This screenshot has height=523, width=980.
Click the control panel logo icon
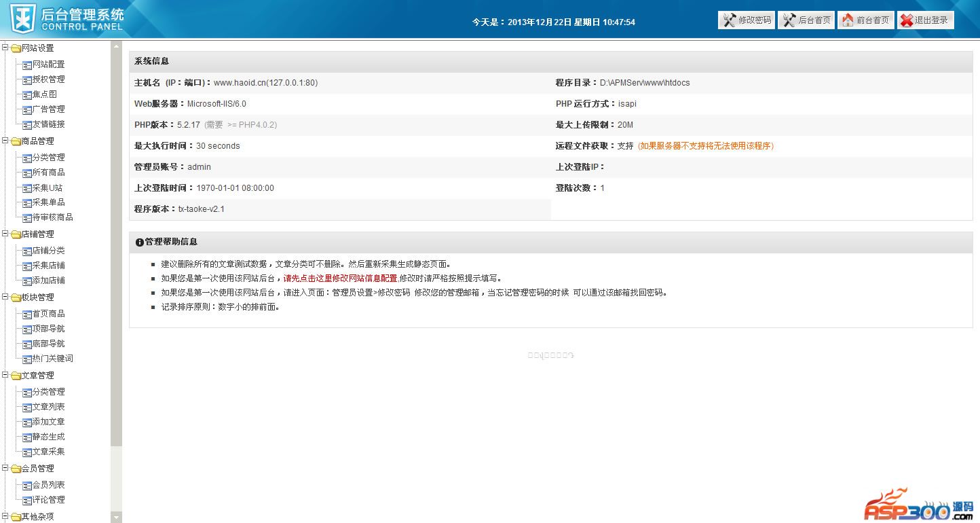tap(22, 19)
